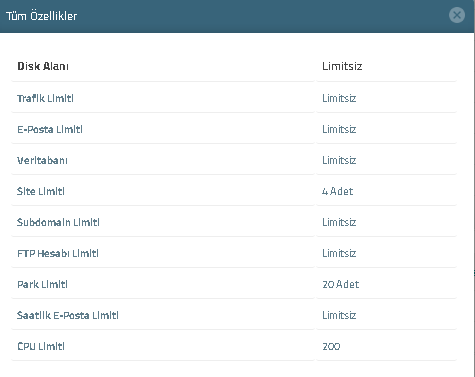
Task: Select the E-Posta Limiti row
Action: pyautogui.click(x=234, y=129)
